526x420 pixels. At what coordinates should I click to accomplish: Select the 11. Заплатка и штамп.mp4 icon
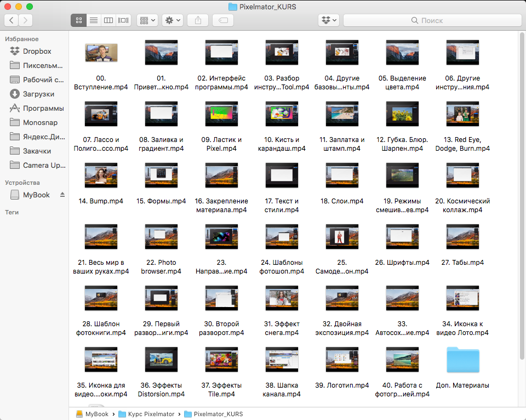(x=342, y=114)
